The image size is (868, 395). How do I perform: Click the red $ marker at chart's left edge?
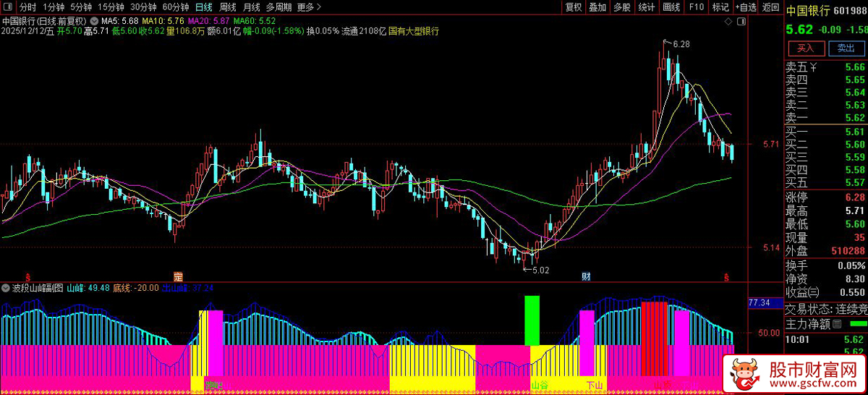point(28,277)
